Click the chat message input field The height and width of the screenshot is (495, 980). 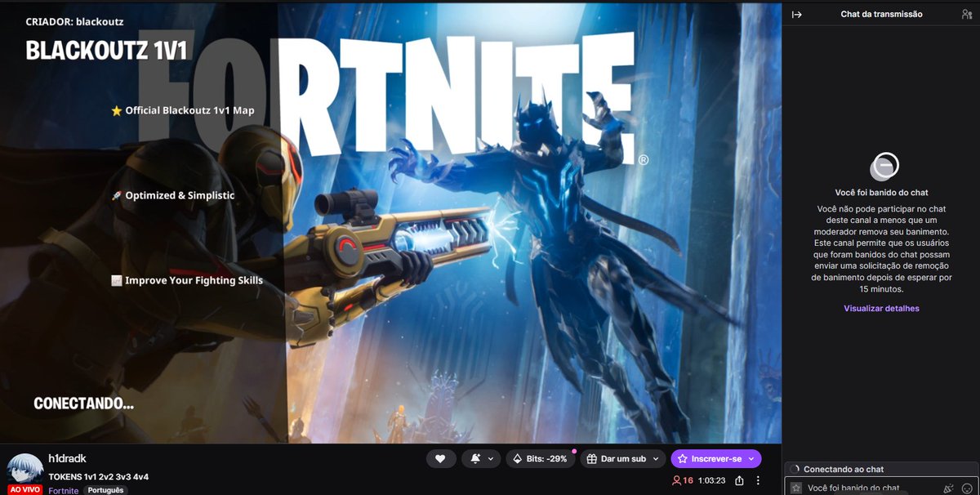pyautogui.click(x=881, y=488)
